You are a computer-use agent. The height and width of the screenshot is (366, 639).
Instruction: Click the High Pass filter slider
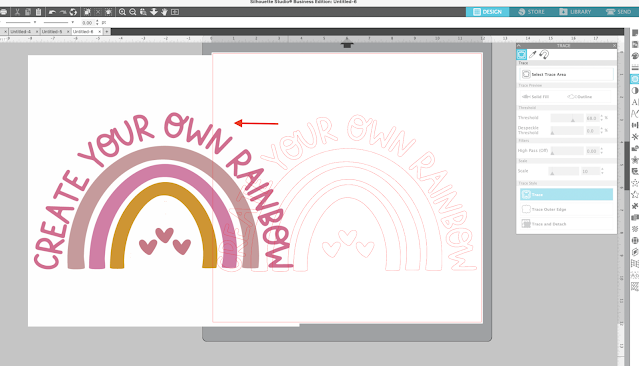click(567, 151)
